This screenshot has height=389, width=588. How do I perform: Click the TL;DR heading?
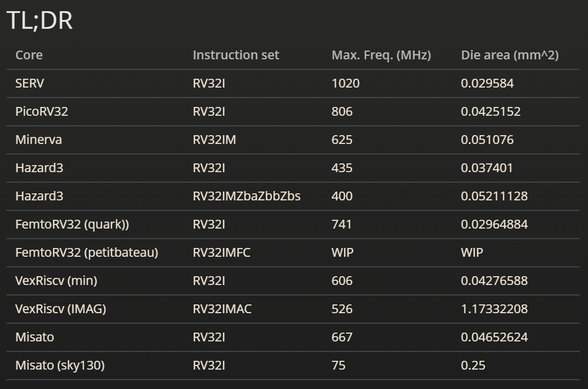point(39,20)
